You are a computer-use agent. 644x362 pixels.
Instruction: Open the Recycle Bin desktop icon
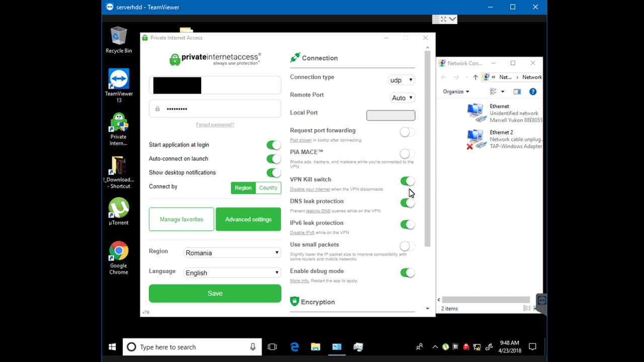(119, 40)
